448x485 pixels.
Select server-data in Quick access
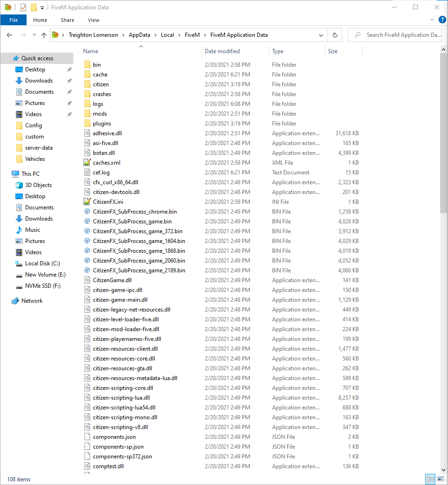[39, 148]
